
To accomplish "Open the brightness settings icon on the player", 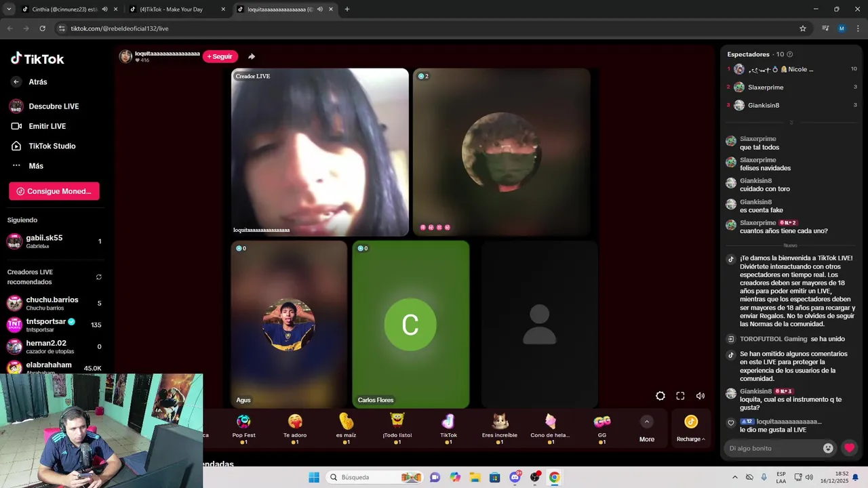I will click(660, 396).
